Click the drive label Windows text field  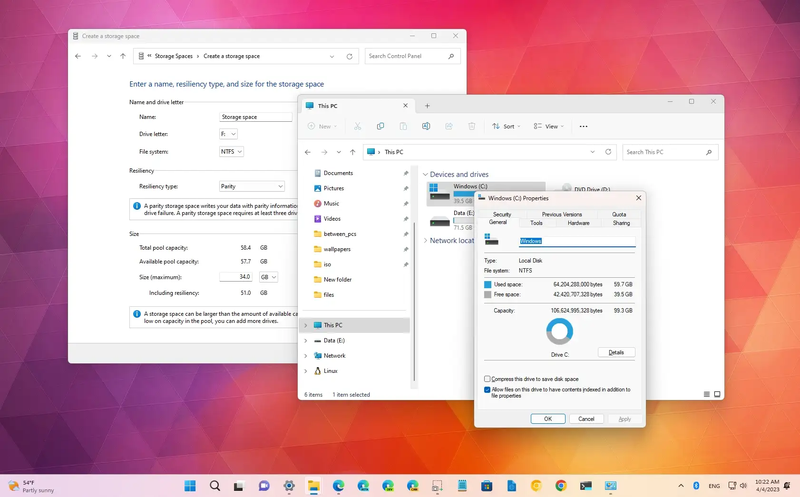577,241
